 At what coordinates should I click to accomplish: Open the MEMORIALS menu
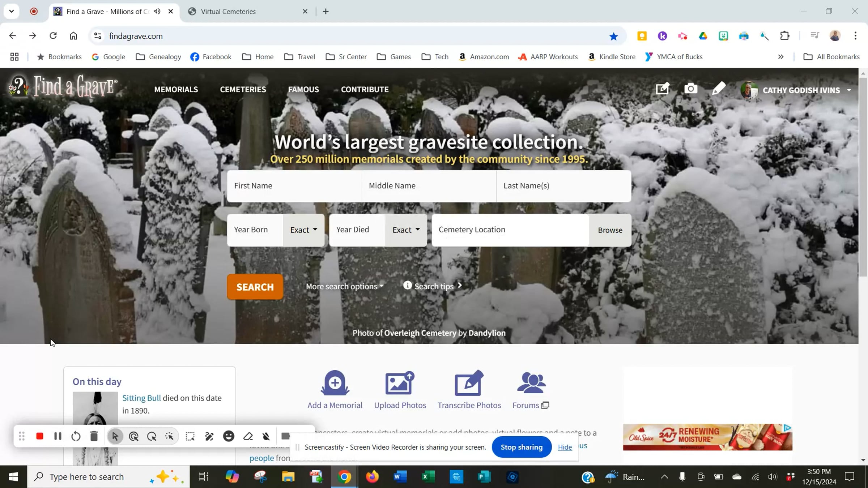(x=176, y=89)
